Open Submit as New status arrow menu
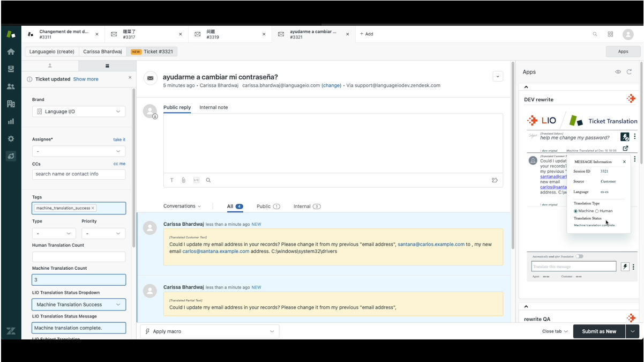The height and width of the screenshot is (362, 644). point(633,331)
